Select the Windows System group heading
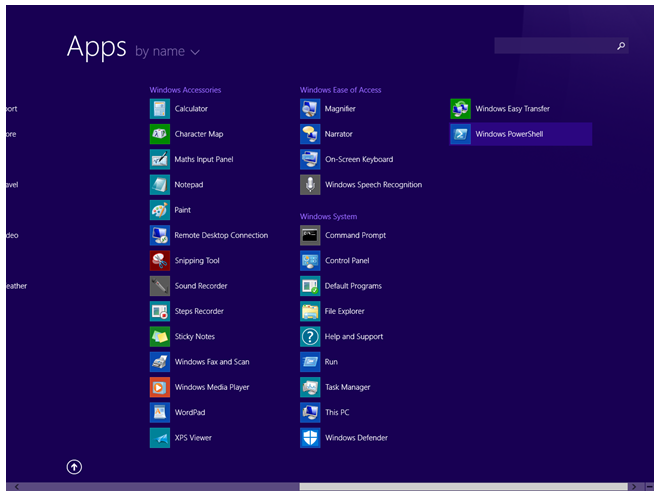The image size is (659, 496). pos(329,216)
